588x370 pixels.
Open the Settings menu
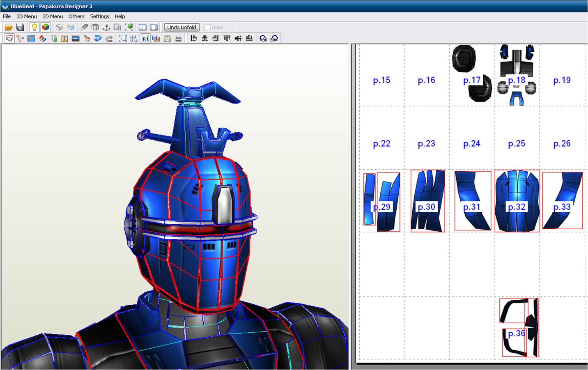(100, 16)
